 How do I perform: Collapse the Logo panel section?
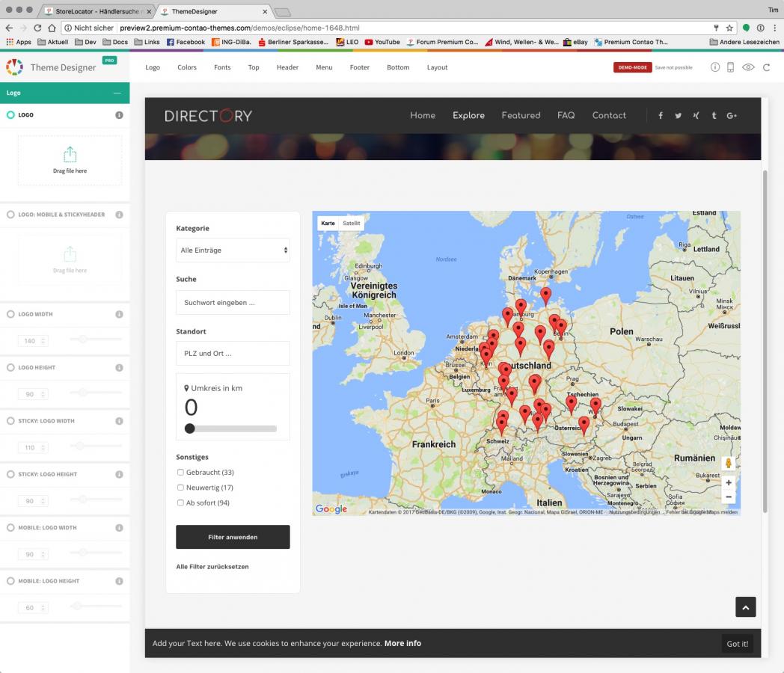(117, 93)
